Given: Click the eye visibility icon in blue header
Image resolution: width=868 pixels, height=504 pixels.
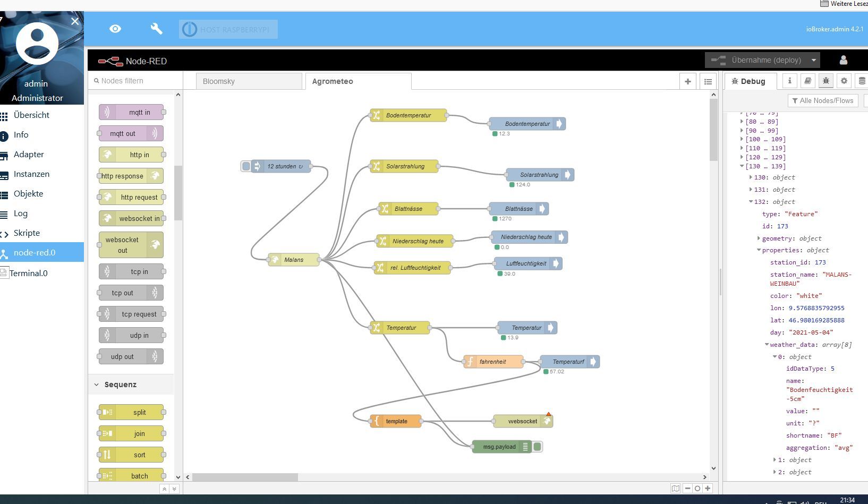Looking at the screenshot, I should (x=115, y=29).
